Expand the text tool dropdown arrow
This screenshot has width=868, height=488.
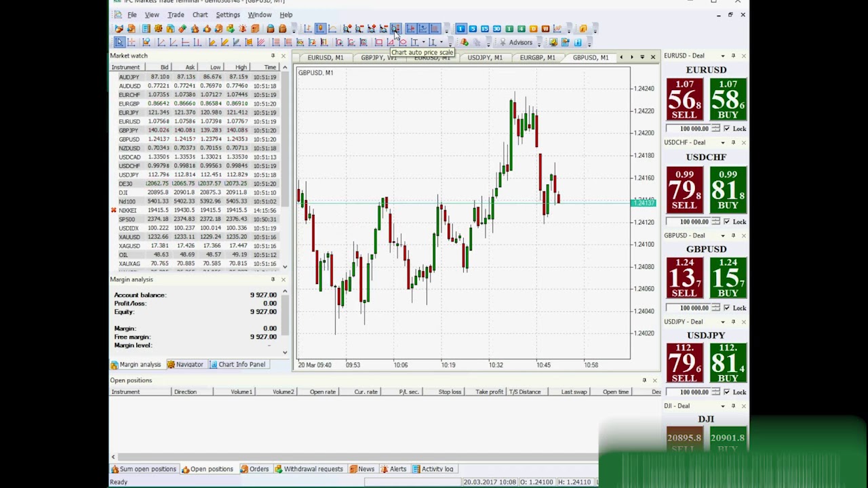423,42
